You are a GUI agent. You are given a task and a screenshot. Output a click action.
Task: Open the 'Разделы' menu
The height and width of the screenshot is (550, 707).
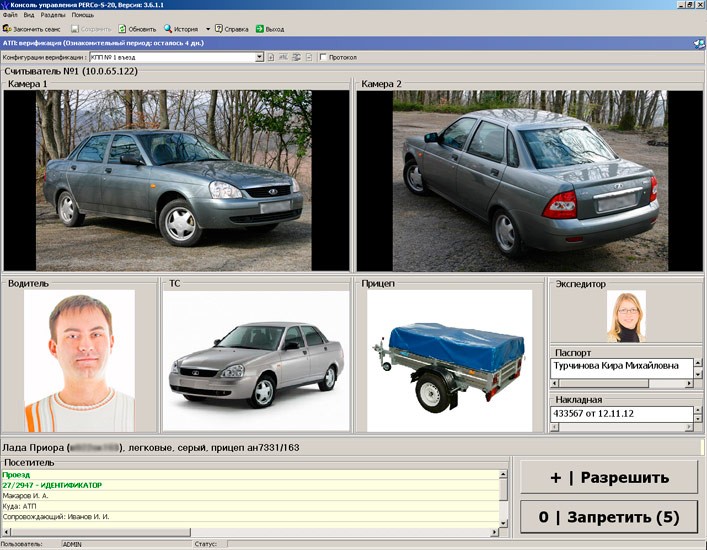53,15
